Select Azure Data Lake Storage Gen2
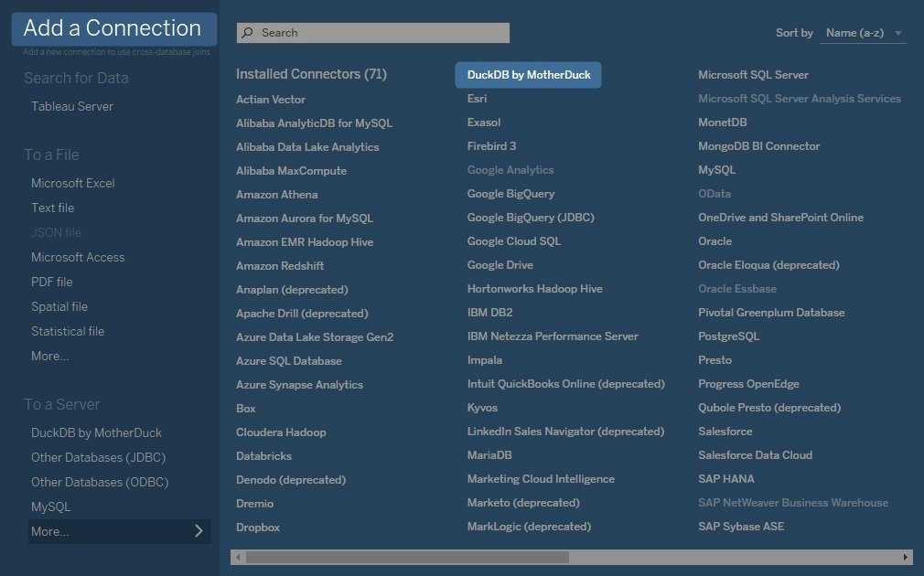Screen dimensions: 924x576 click(315, 336)
